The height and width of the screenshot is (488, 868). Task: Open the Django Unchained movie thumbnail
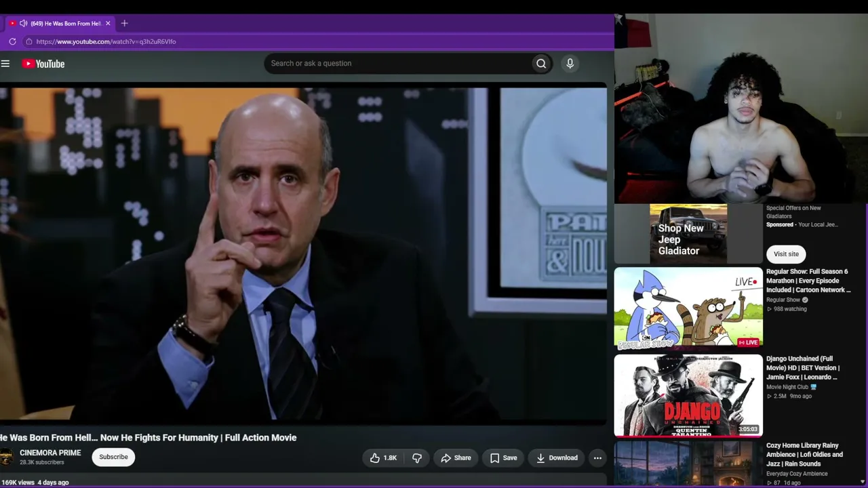(688, 396)
